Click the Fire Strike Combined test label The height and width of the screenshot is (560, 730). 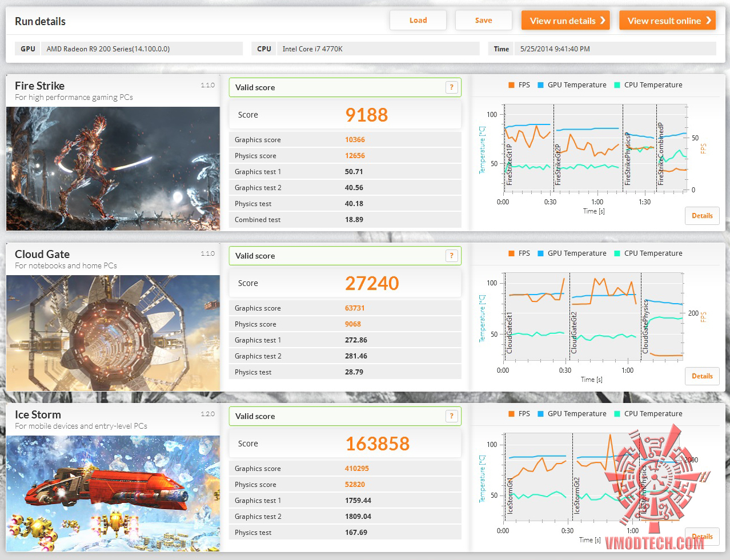point(258,220)
